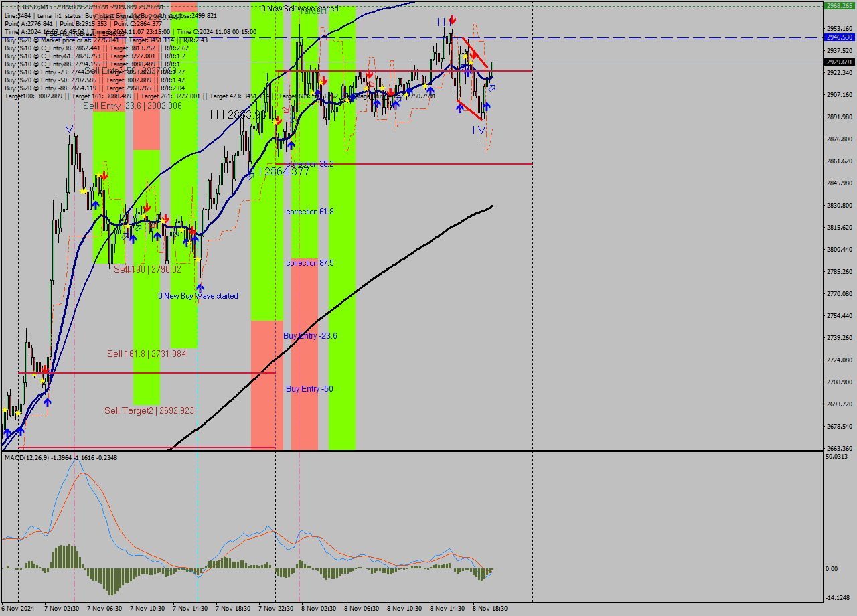Viewport: 857px width, 616px height.
Task: Click the 'Line:3484 | tema_h1_status: Buy' info line
Action: (x=110, y=15)
